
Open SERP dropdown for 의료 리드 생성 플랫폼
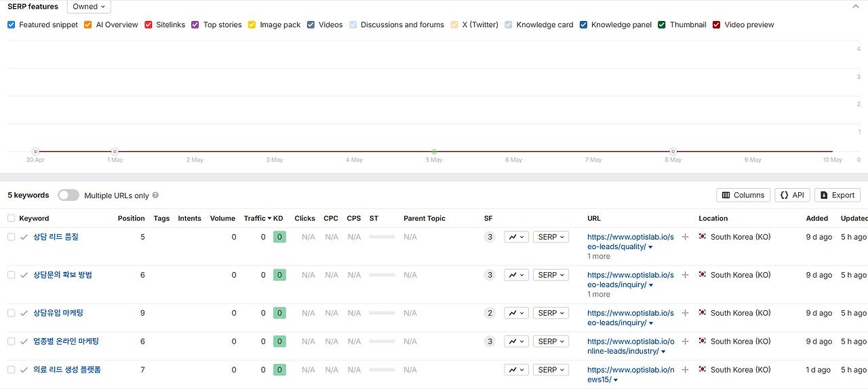[551, 370]
